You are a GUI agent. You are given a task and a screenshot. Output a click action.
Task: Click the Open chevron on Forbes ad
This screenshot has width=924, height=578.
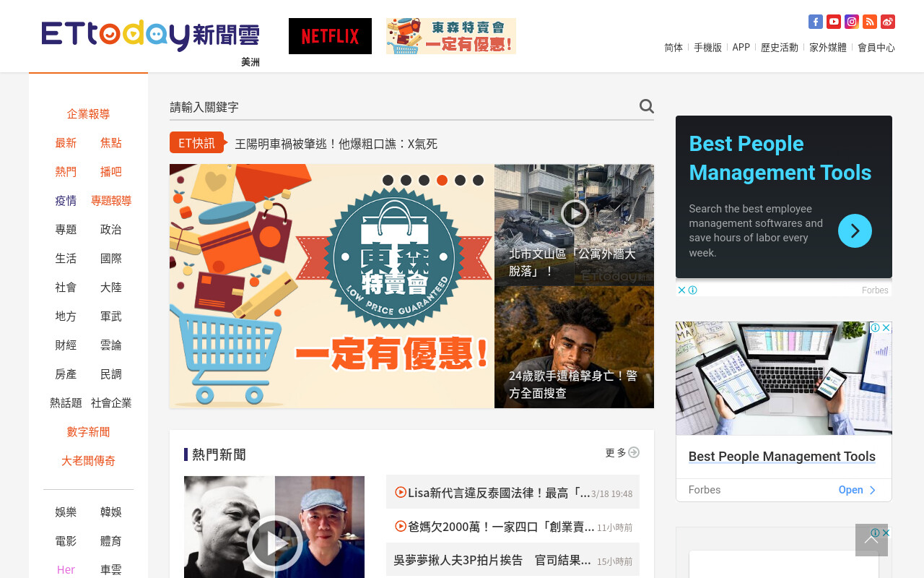pos(873,490)
